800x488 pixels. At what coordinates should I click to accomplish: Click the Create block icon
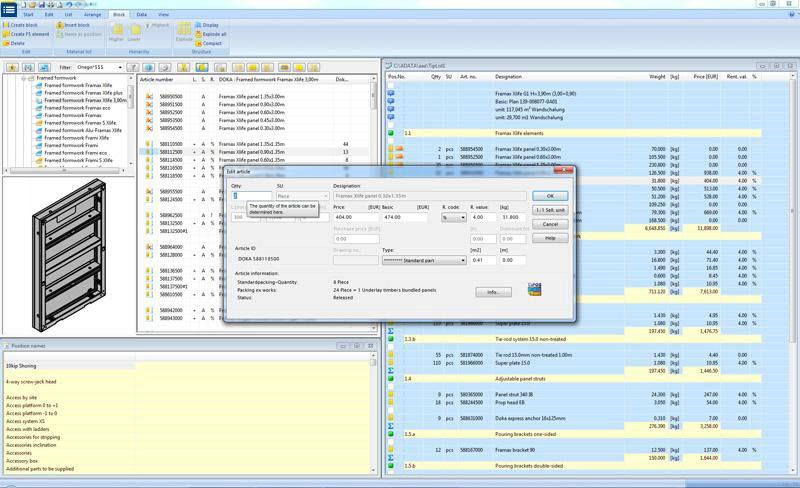pyautogui.click(x=6, y=25)
